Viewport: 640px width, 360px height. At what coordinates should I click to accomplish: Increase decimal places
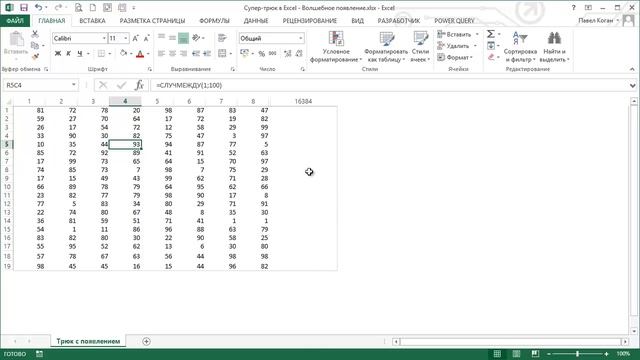(288, 53)
